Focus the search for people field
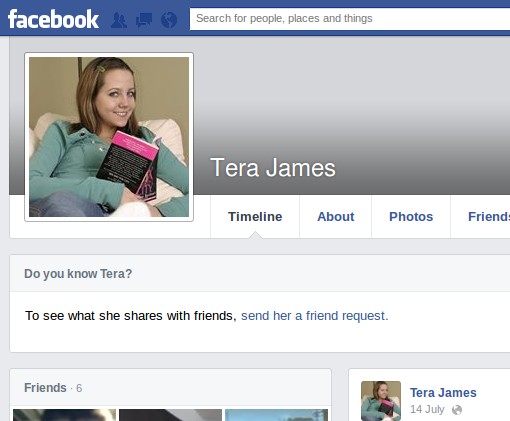Viewport: 510px width, 421px height. (350, 18)
